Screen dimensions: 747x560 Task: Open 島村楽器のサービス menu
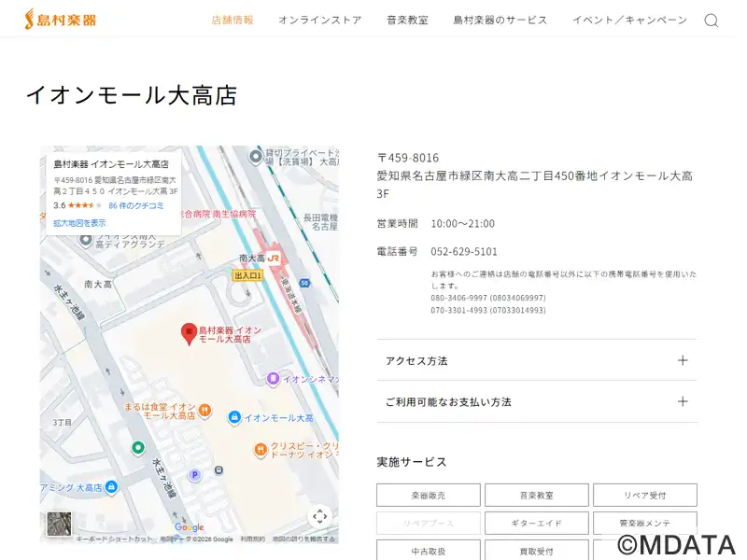coord(500,20)
